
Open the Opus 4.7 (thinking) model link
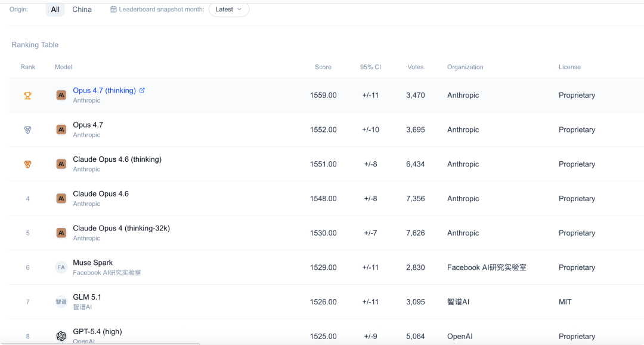click(x=104, y=91)
